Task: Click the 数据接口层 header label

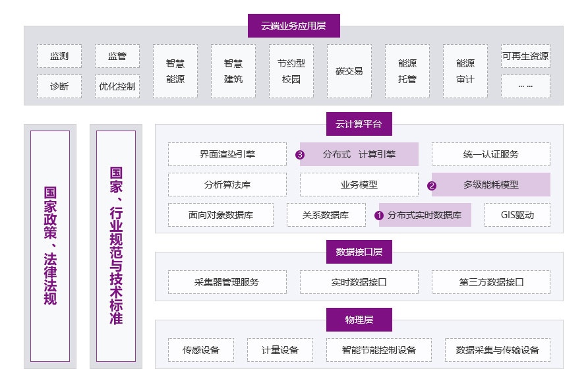Action: (x=359, y=252)
